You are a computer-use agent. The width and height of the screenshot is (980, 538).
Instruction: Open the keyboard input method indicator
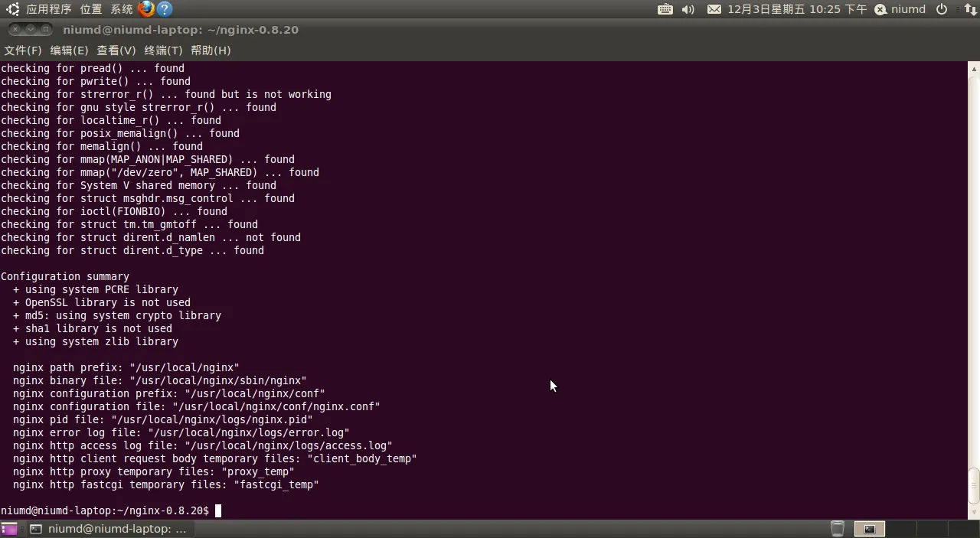(x=665, y=9)
